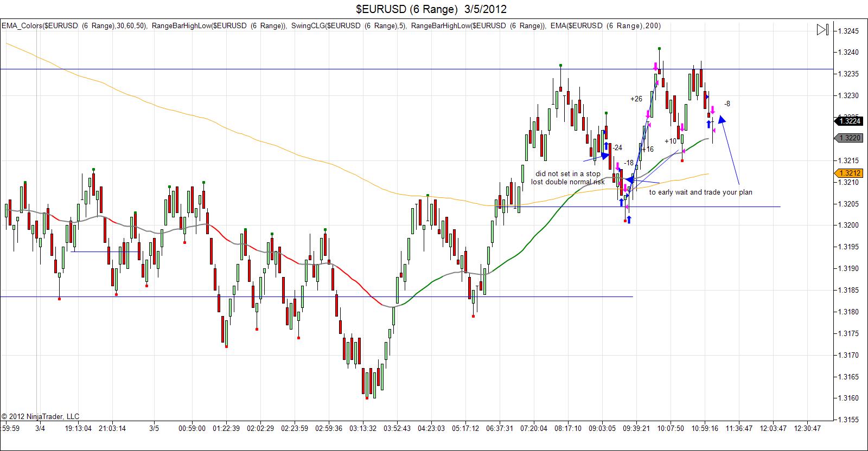The height and width of the screenshot is (451, 868).
Task: Click the 12:30:47 time axis label
Action: (807, 428)
